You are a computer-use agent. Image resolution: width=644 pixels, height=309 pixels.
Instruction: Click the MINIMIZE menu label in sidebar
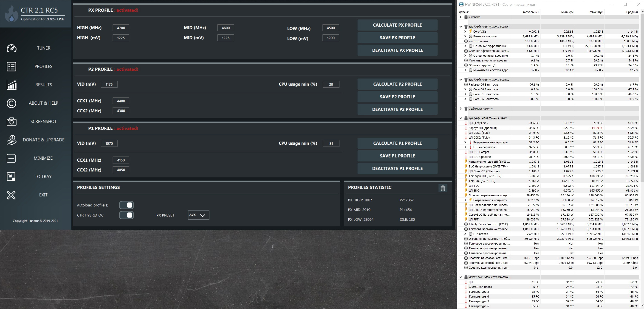(43, 158)
